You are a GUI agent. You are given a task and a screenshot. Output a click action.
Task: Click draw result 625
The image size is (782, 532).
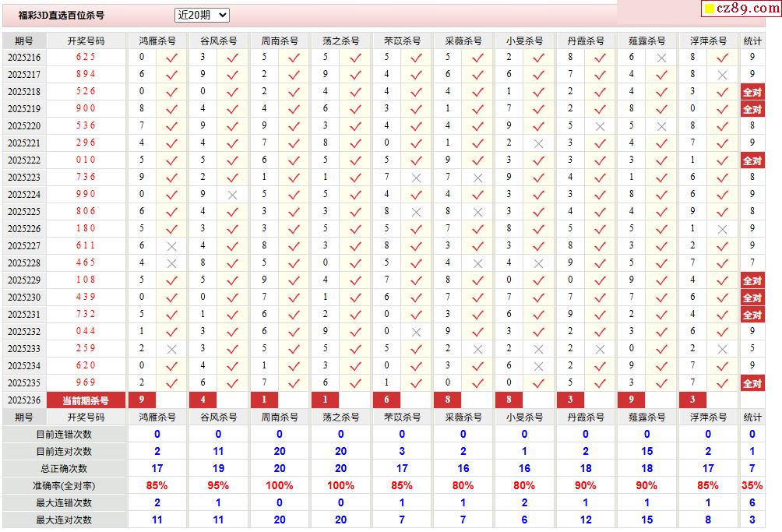pos(86,57)
